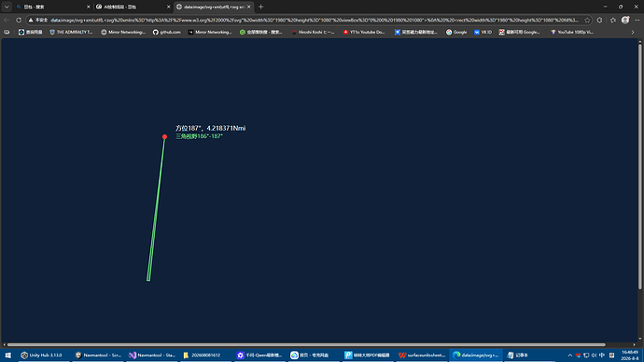Click the green bearing line
Image resolution: width=644 pixels, height=362 pixels.
pos(157,209)
